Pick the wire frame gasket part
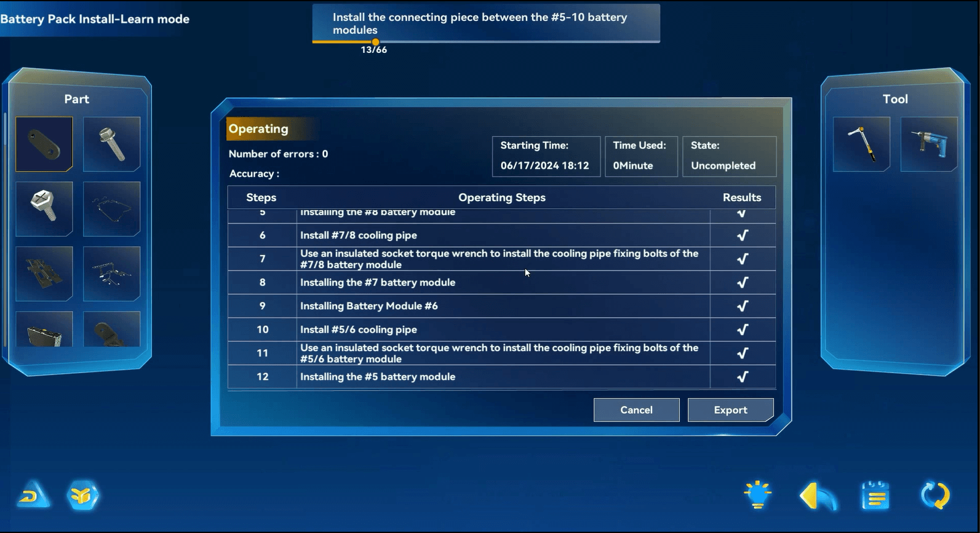Viewport: 980px width, 533px height. point(111,208)
